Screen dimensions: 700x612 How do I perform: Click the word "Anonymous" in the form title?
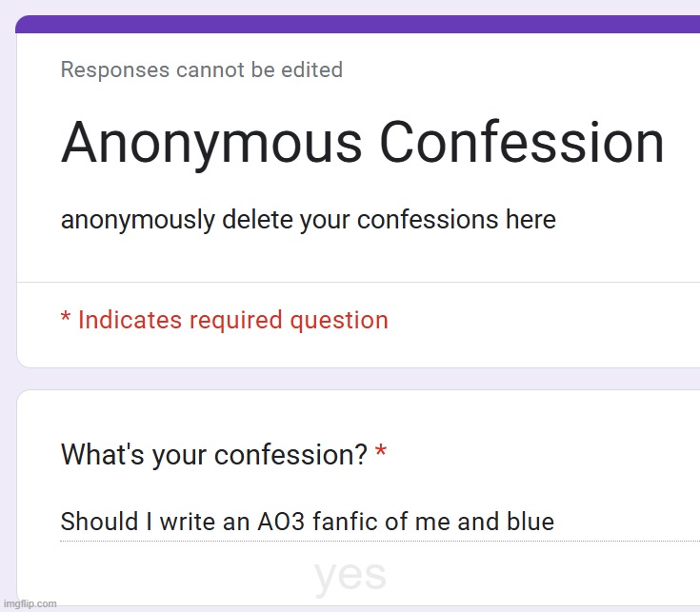point(210,144)
